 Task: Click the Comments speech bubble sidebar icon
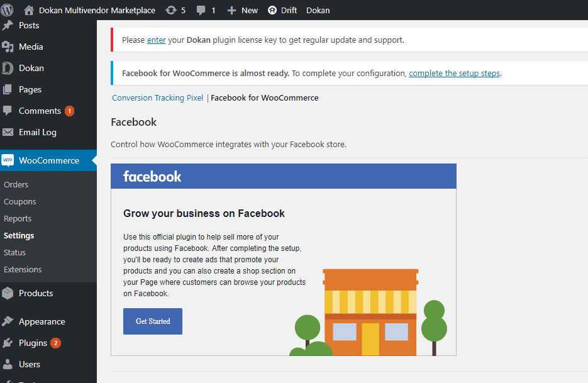point(8,111)
